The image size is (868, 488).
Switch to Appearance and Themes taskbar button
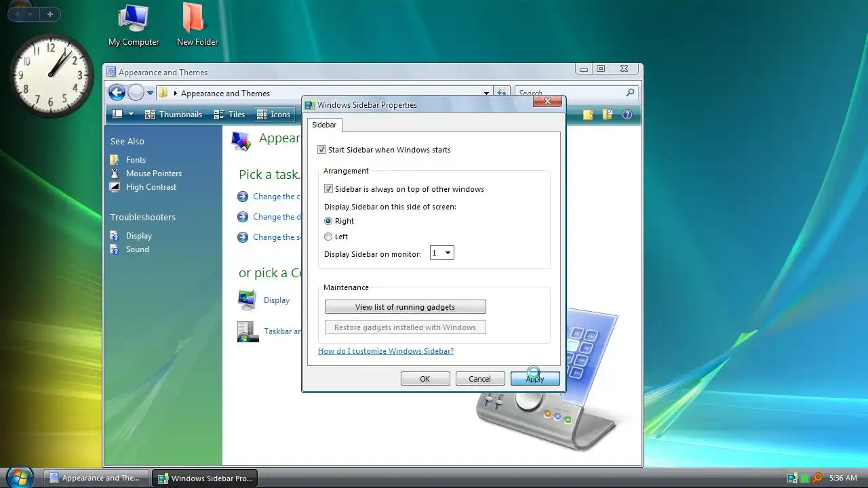coord(95,478)
